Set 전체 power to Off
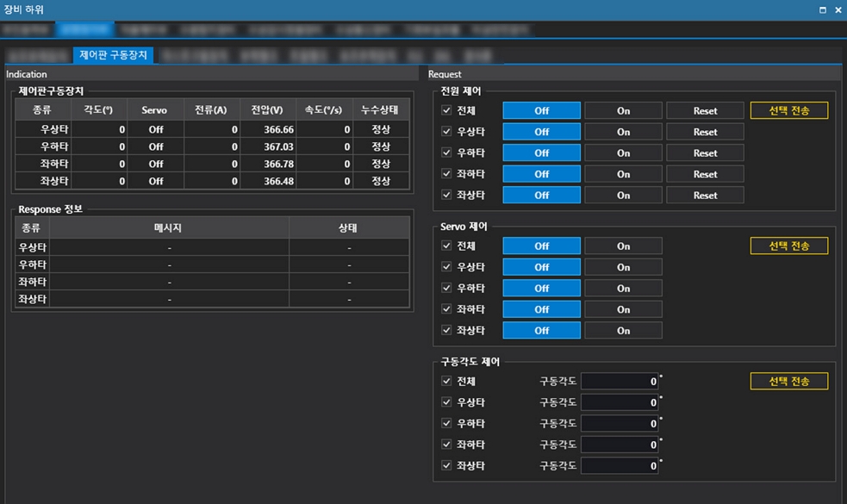847x504 pixels. (x=541, y=111)
